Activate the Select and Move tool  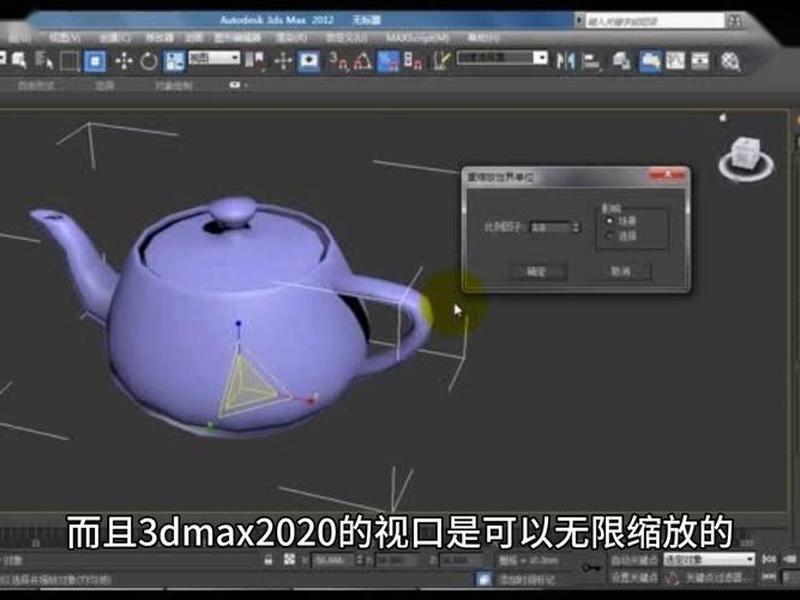[123, 62]
